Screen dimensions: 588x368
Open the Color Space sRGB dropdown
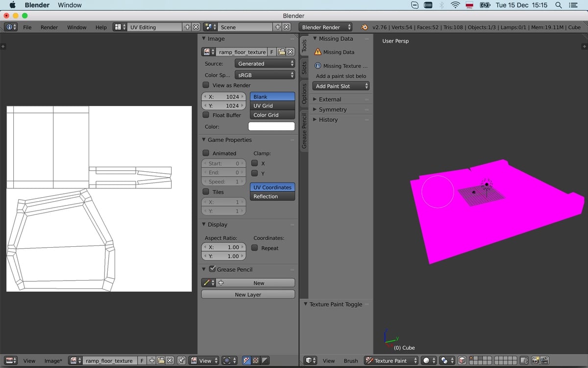click(265, 75)
